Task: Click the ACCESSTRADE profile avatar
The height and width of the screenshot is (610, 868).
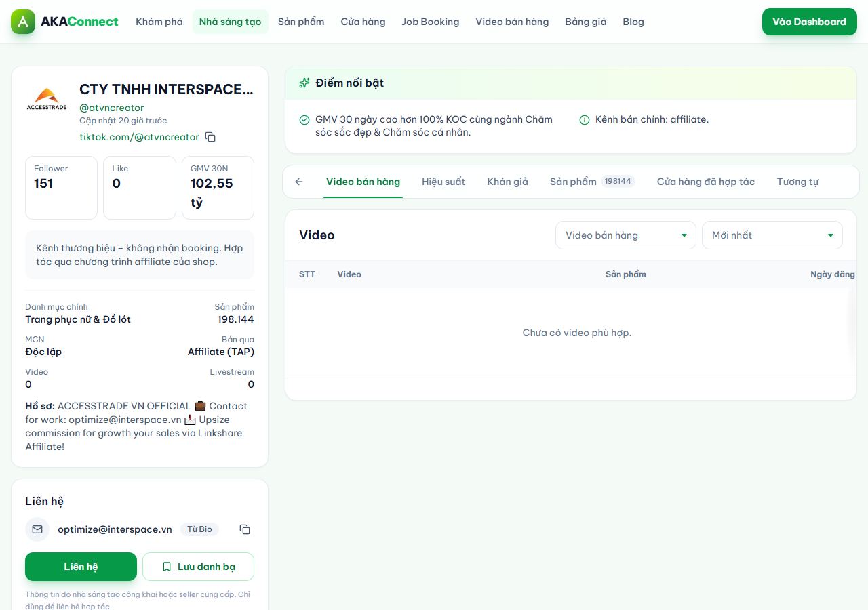Action: tap(47, 99)
